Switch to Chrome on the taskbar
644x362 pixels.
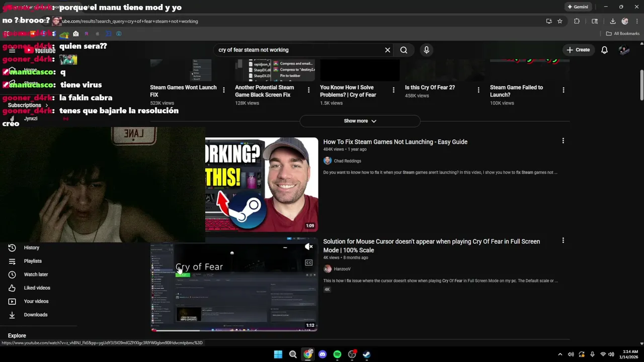[307, 354]
